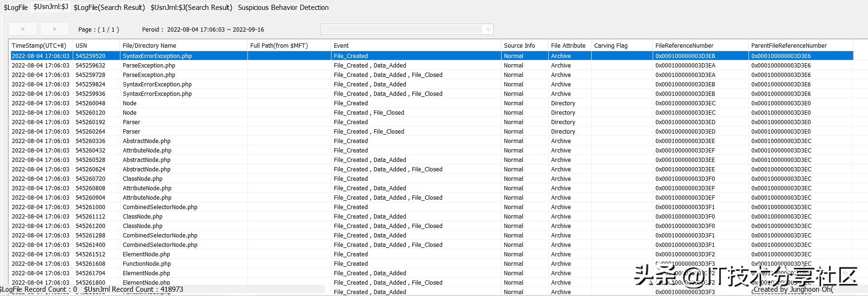Select the $UsnJrnl:$J tab
The width and height of the screenshot is (868, 296).
pyautogui.click(x=51, y=7)
